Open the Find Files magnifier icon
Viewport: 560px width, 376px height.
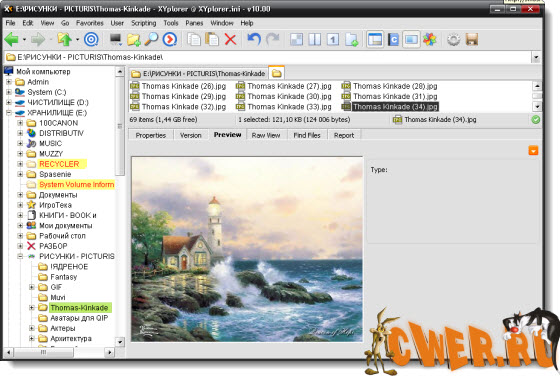151,39
